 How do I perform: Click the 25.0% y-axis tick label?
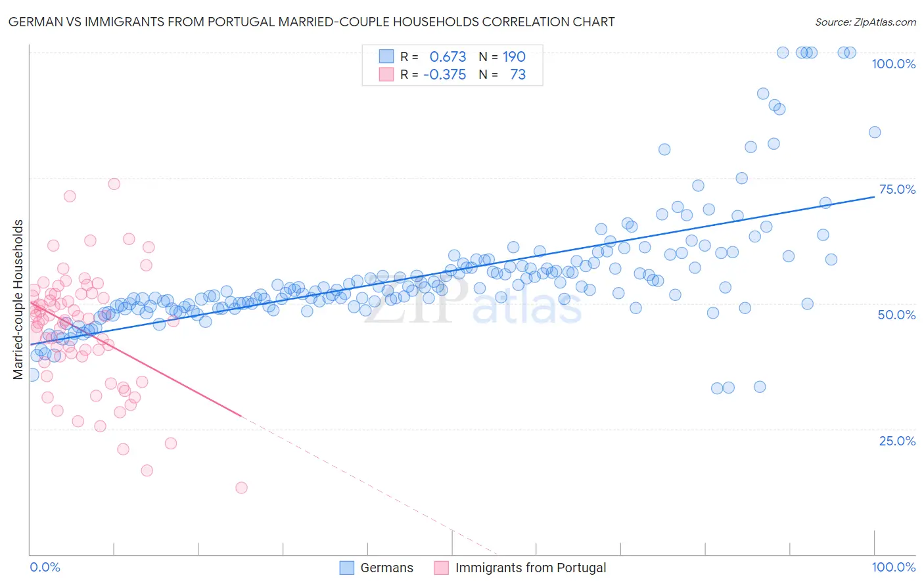tap(897, 441)
